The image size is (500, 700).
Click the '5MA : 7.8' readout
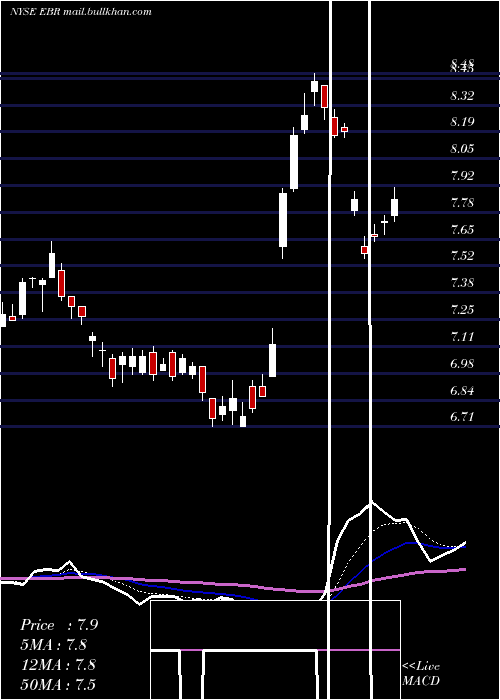[x=54, y=645]
